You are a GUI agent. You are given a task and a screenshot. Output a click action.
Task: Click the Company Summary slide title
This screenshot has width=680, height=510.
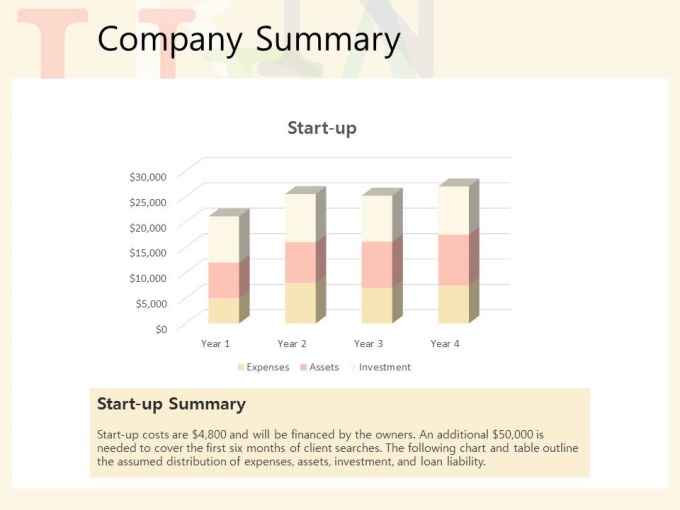pyautogui.click(x=248, y=39)
